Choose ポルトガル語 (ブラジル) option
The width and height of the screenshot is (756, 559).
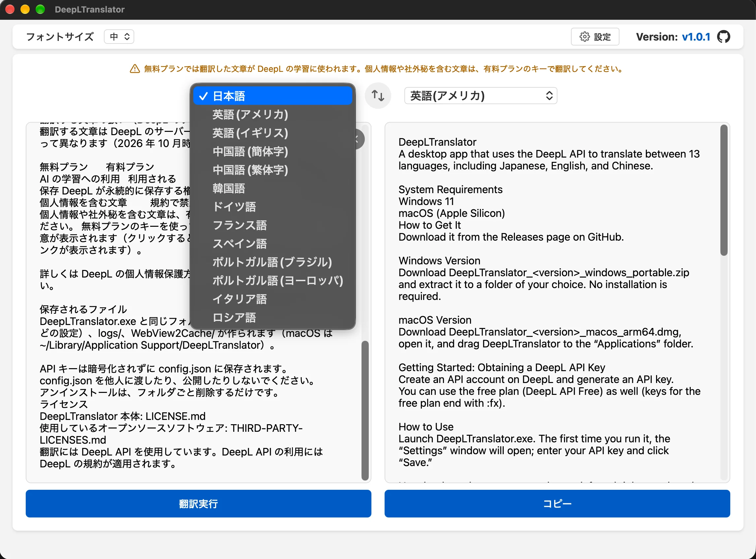click(272, 262)
